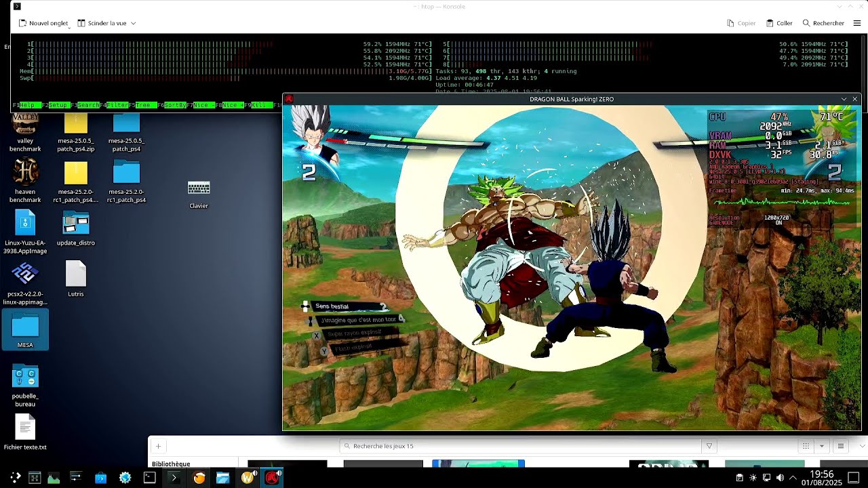Screen dimensions: 868x488
Task: Open the system monitor graph taskbar icon
Action: [53, 478]
